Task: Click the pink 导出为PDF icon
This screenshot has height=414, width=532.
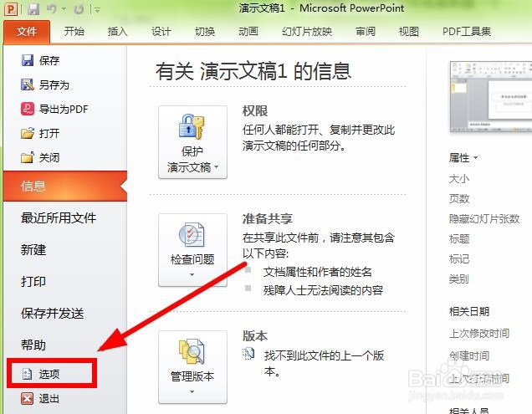Action: [28, 109]
